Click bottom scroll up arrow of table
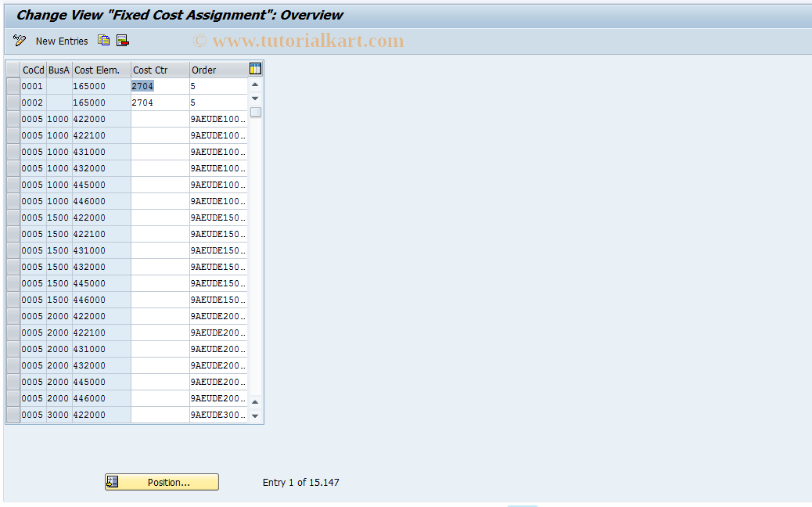 click(255, 402)
